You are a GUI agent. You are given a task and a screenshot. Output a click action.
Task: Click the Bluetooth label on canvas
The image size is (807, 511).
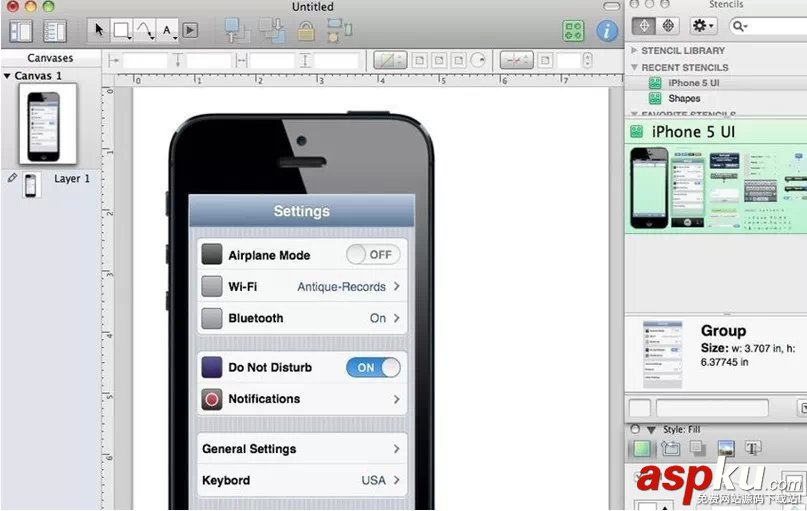pos(256,318)
